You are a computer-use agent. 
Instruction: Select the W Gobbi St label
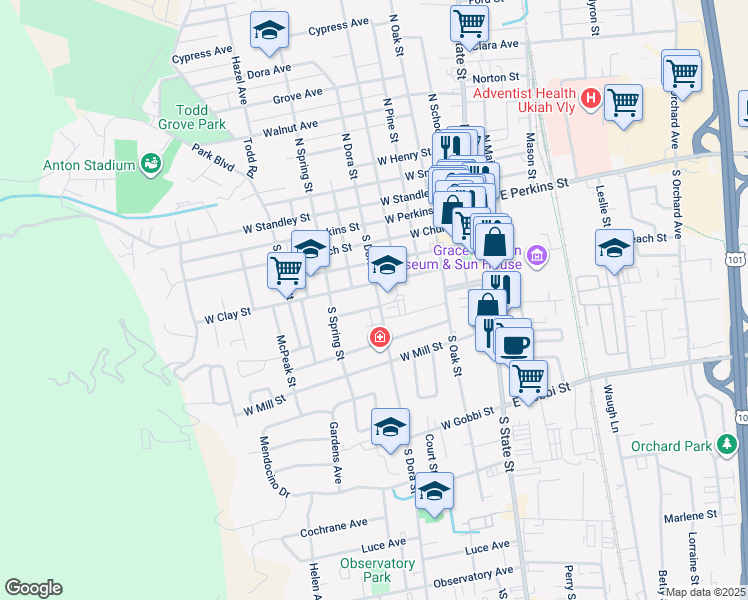468,418
